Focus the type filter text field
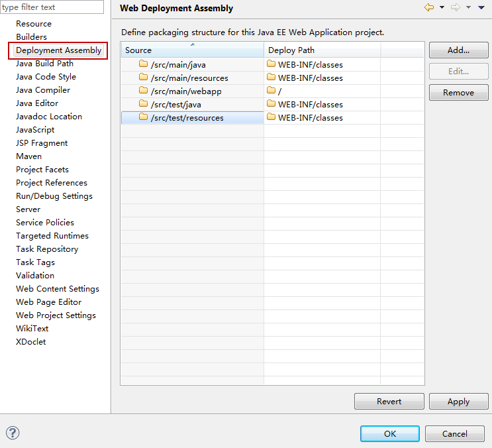This screenshot has height=448, width=492. click(x=52, y=7)
